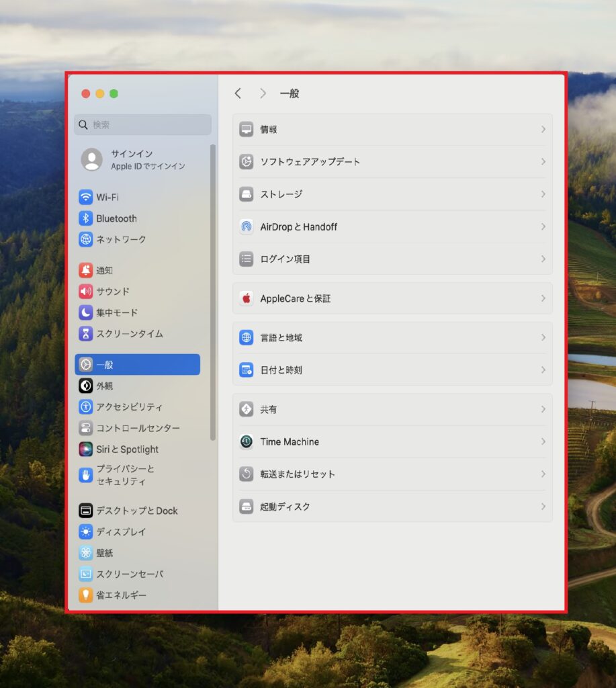Image resolution: width=616 pixels, height=688 pixels.
Task: Open the 共有 row chevron
Action: pos(543,409)
